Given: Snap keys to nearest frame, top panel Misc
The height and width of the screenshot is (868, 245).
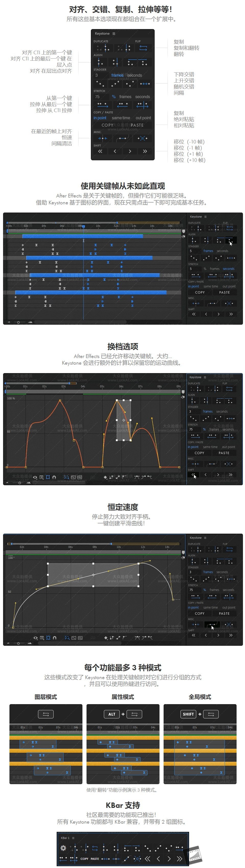Looking at the screenshot, I should click(103, 138).
